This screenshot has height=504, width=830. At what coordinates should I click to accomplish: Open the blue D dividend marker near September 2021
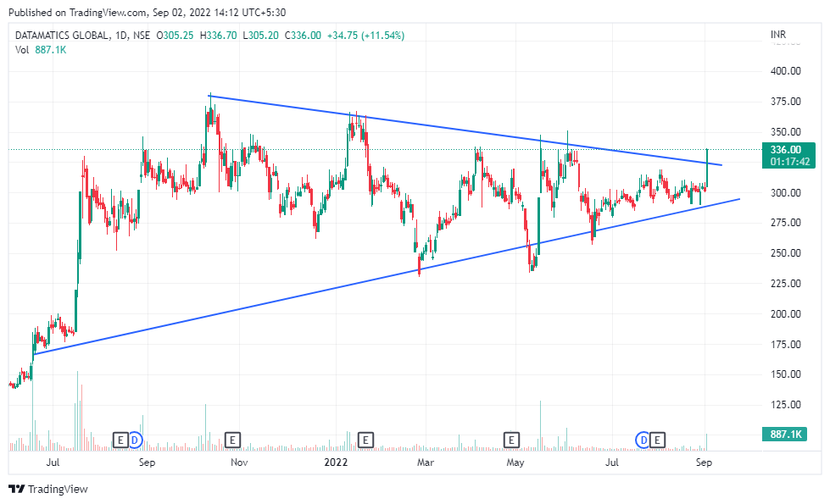[x=135, y=440]
